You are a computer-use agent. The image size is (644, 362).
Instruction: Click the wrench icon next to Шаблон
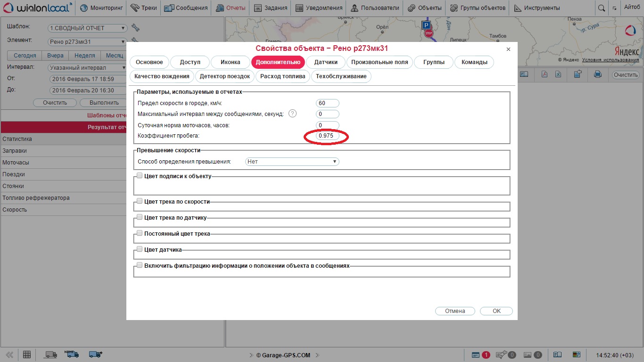(135, 28)
